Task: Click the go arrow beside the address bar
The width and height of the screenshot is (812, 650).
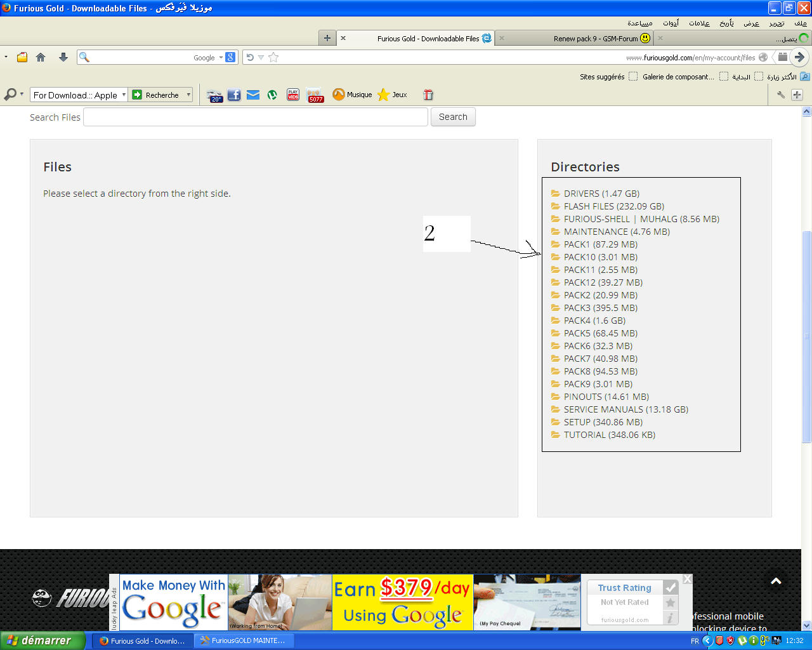Action: [799, 57]
